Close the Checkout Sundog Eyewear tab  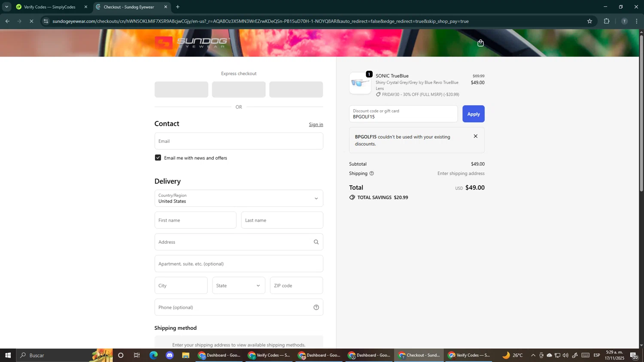[x=166, y=7]
